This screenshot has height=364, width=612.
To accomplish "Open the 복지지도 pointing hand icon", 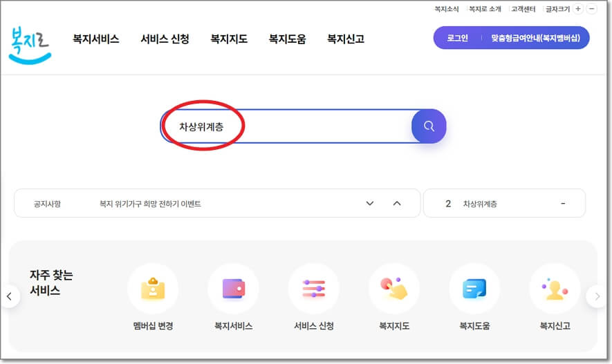I will pyautogui.click(x=394, y=289).
